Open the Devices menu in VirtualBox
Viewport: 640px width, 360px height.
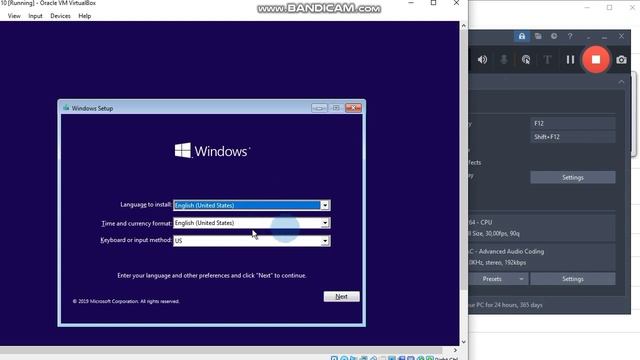click(x=60, y=16)
